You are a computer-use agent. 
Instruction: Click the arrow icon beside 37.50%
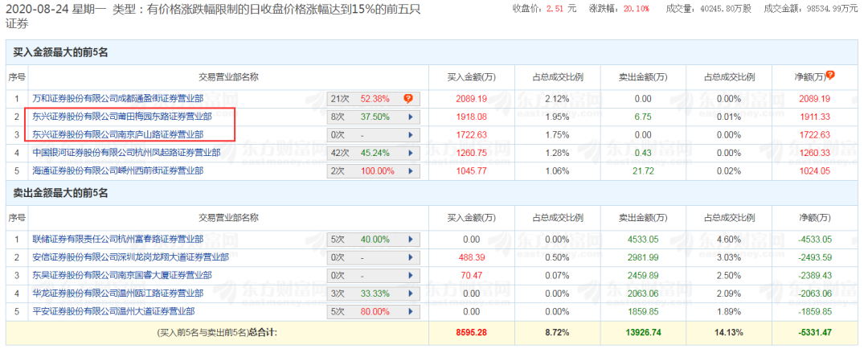pos(411,117)
